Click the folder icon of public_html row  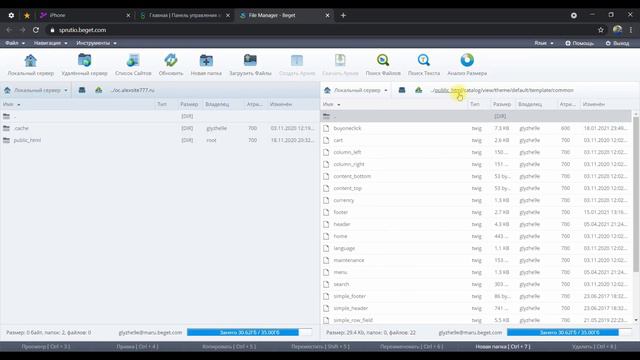pos(6,140)
